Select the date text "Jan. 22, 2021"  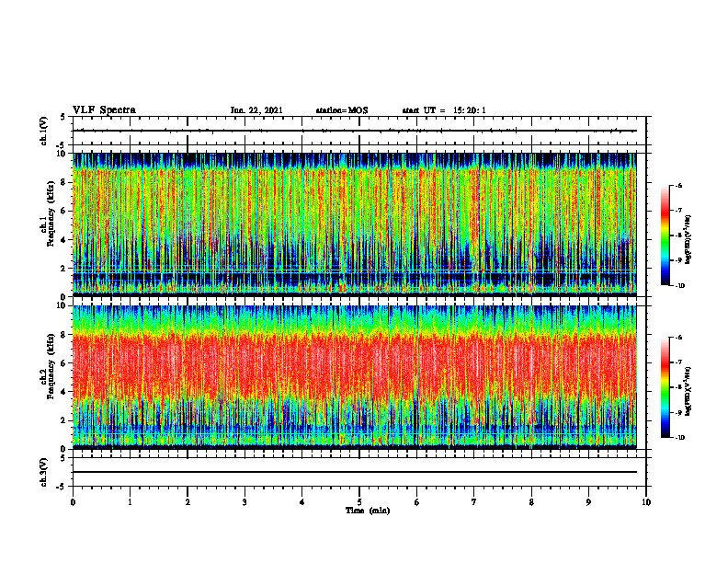click(256, 110)
